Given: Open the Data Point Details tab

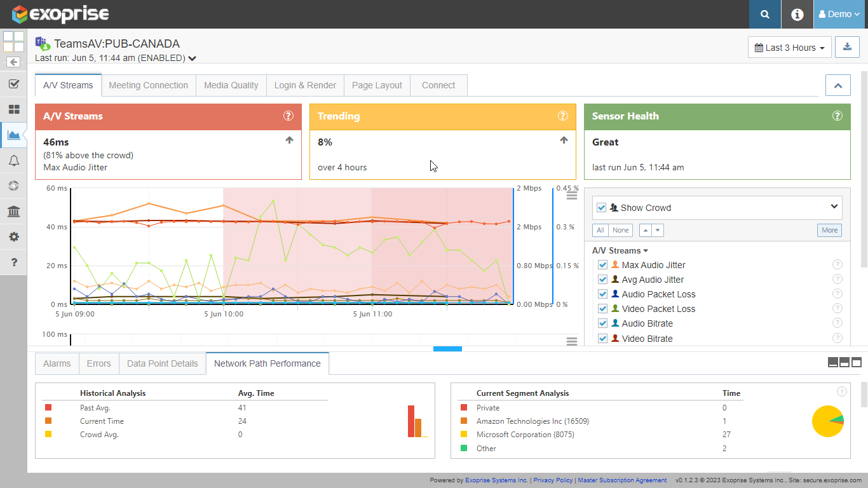Looking at the screenshot, I should pos(163,363).
